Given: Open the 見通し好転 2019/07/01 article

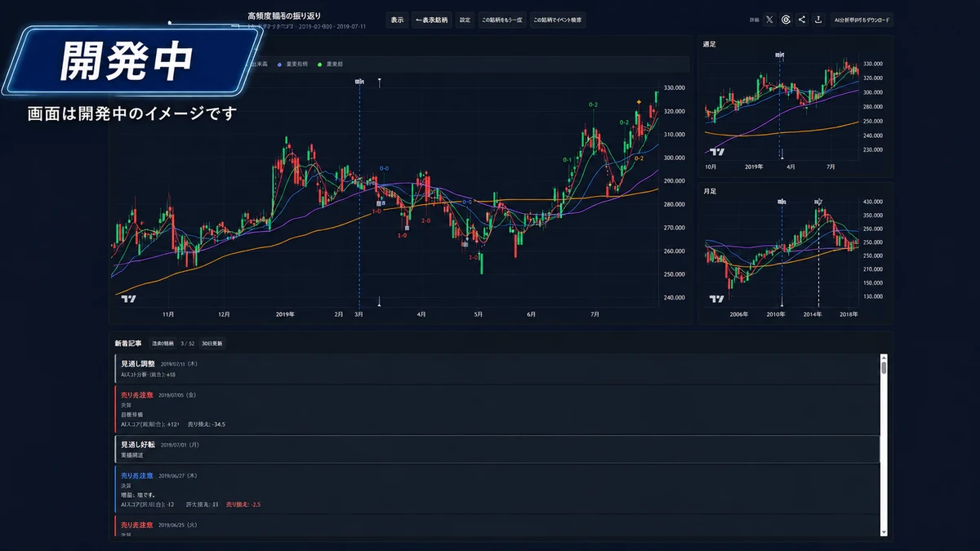Looking at the screenshot, I should pyautogui.click(x=497, y=449).
